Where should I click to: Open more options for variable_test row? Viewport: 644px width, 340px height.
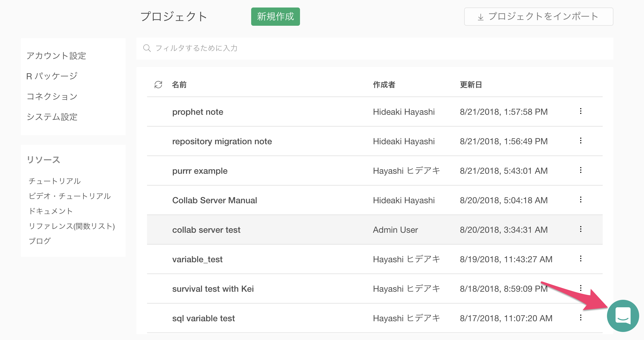coord(581,259)
